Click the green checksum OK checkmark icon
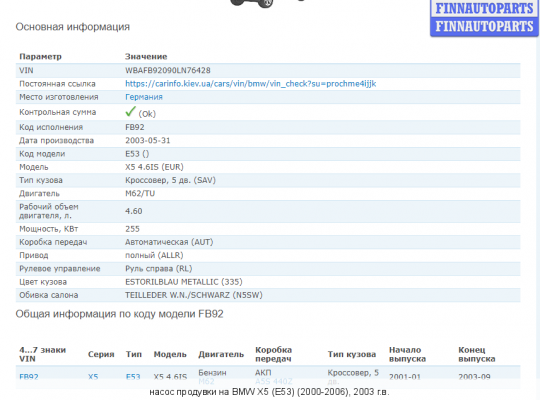 tap(131, 112)
